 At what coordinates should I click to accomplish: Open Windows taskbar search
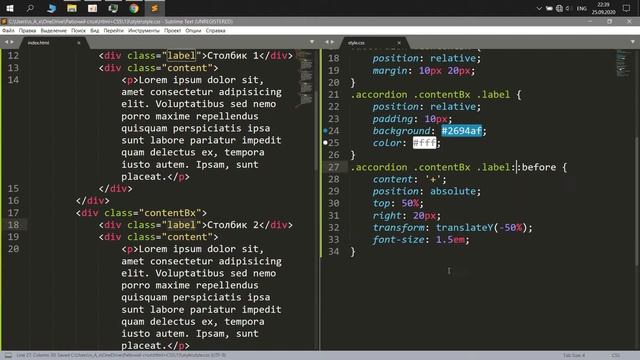pos(30,8)
